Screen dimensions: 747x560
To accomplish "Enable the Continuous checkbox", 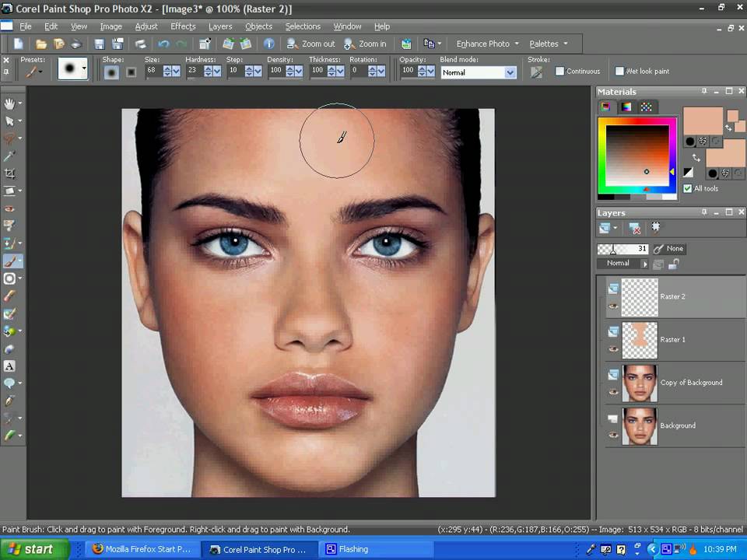I will pyautogui.click(x=559, y=71).
